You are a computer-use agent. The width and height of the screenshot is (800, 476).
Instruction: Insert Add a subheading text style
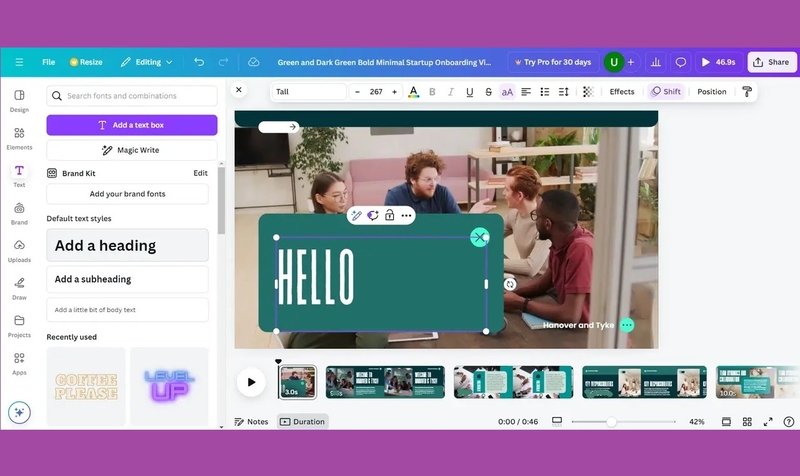pos(128,279)
